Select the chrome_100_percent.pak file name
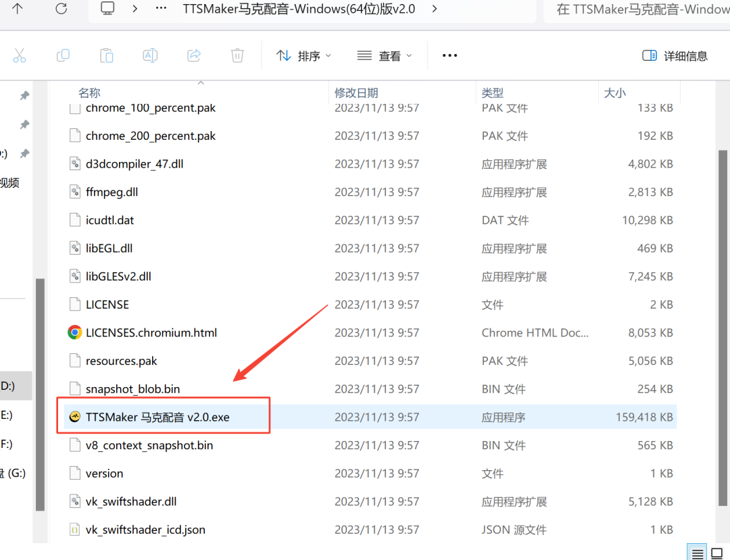 pyautogui.click(x=150, y=108)
